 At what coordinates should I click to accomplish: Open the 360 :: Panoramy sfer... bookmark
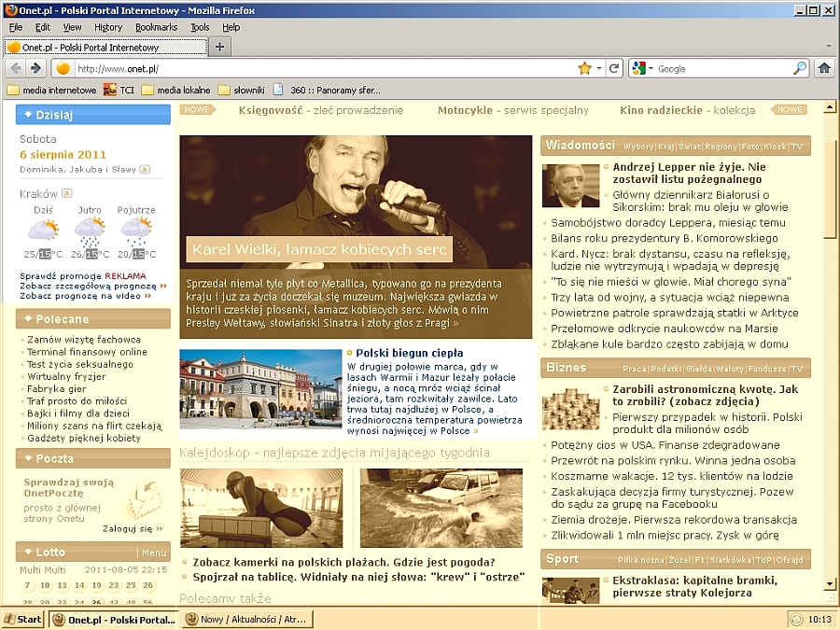328,90
